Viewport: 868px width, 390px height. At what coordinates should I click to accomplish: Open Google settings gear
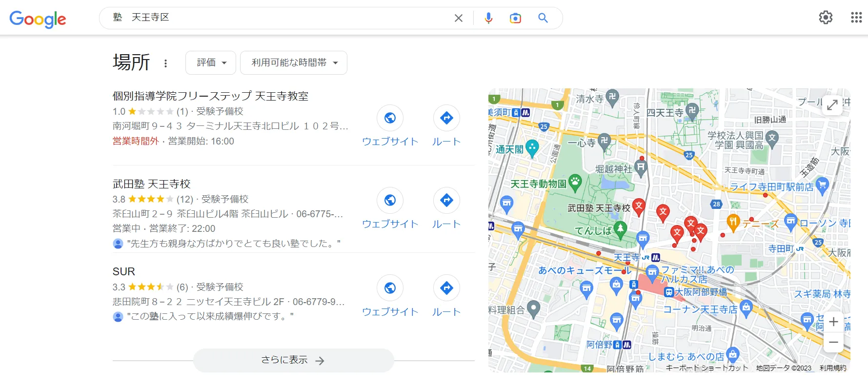pyautogui.click(x=825, y=18)
